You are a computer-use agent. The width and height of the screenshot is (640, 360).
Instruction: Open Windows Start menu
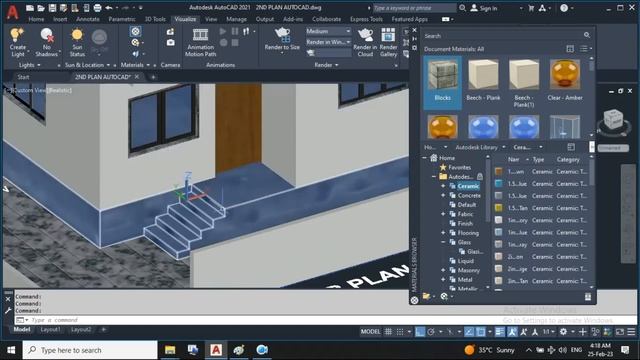[x=11, y=350]
